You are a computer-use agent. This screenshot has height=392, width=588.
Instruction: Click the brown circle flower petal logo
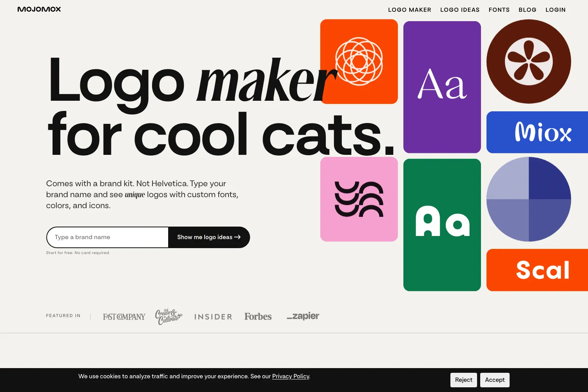pyautogui.click(x=529, y=62)
